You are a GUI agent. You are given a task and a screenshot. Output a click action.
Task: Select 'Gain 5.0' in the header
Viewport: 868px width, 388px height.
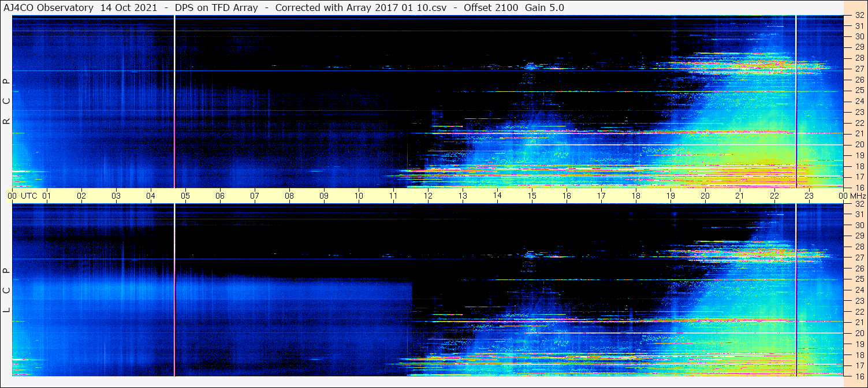pyautogui.click(x=545, y=8)
